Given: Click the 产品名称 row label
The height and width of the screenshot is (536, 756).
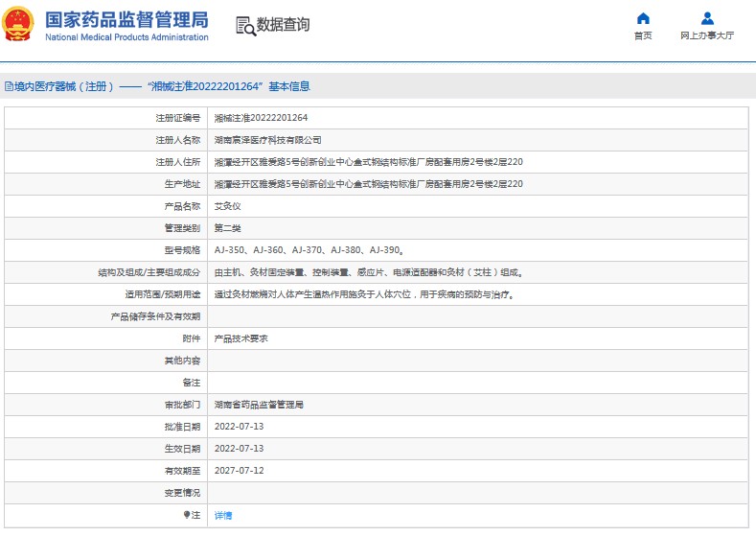Looking at the screenshot, I should pos(182,206).
